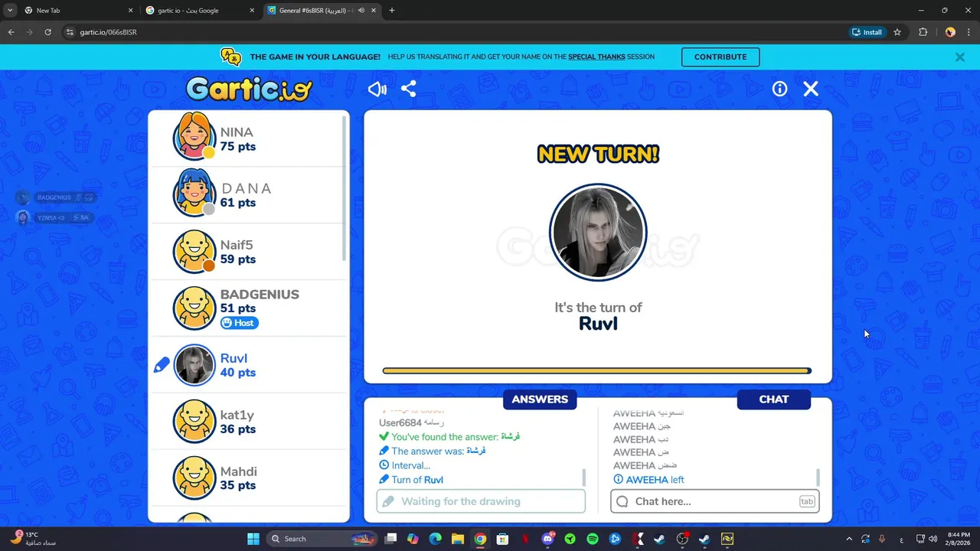
Task: Go back in browser history
Action: coord(11,32)
